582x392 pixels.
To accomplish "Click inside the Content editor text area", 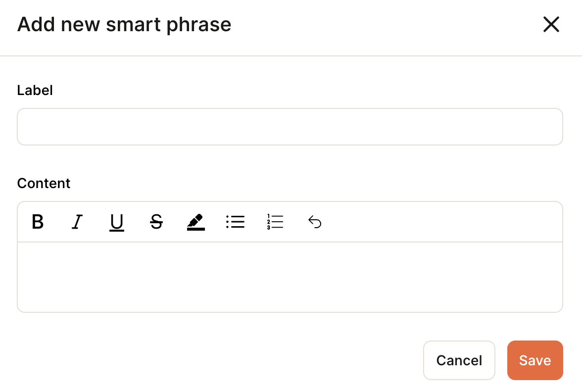I will coord(290,277).
